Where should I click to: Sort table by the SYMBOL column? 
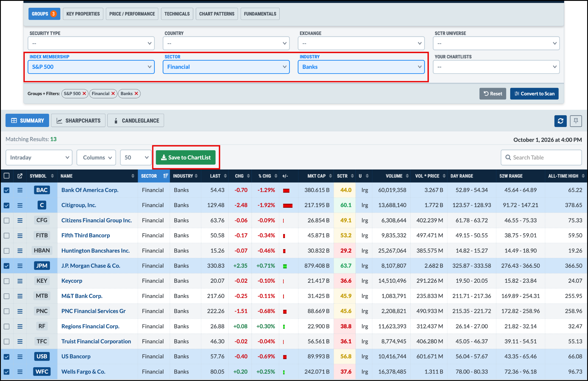point(42,176)
